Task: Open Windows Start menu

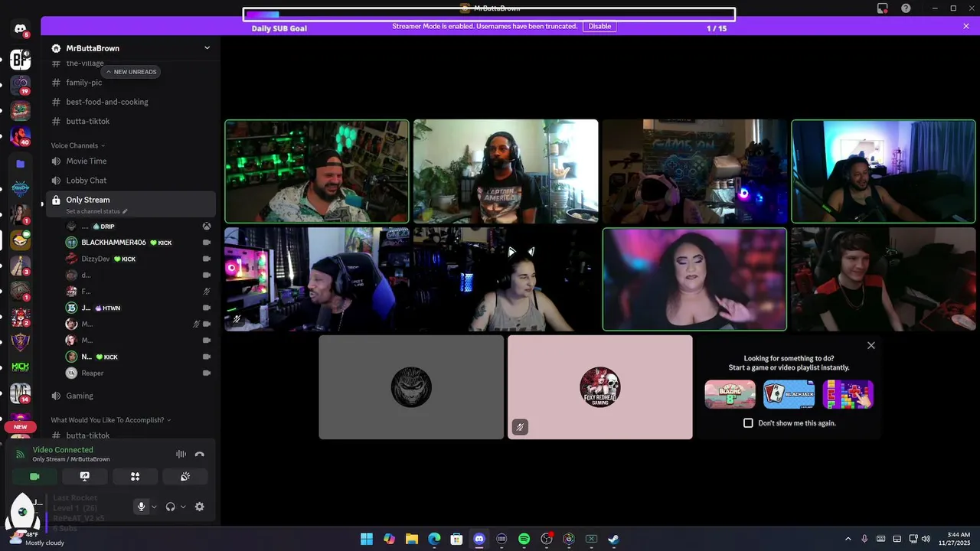Action: point(367,539)
